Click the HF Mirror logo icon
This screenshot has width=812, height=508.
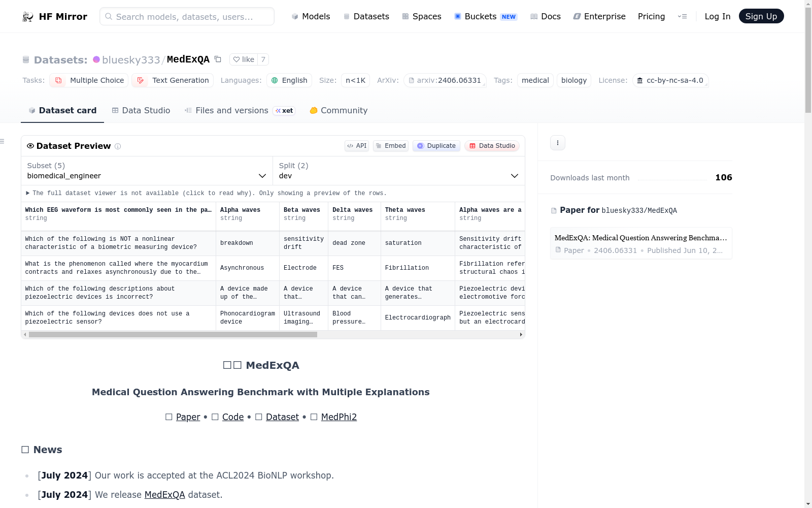click(28, 17)
